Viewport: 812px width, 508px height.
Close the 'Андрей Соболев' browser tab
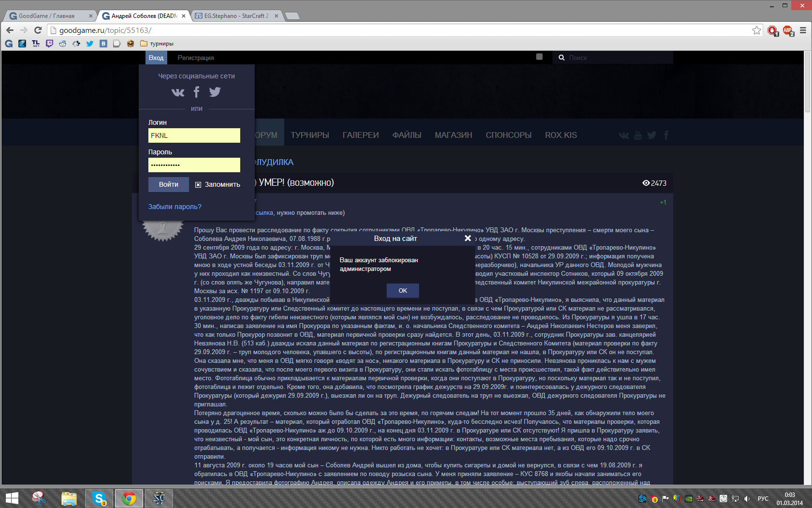(x=184, y=16)
